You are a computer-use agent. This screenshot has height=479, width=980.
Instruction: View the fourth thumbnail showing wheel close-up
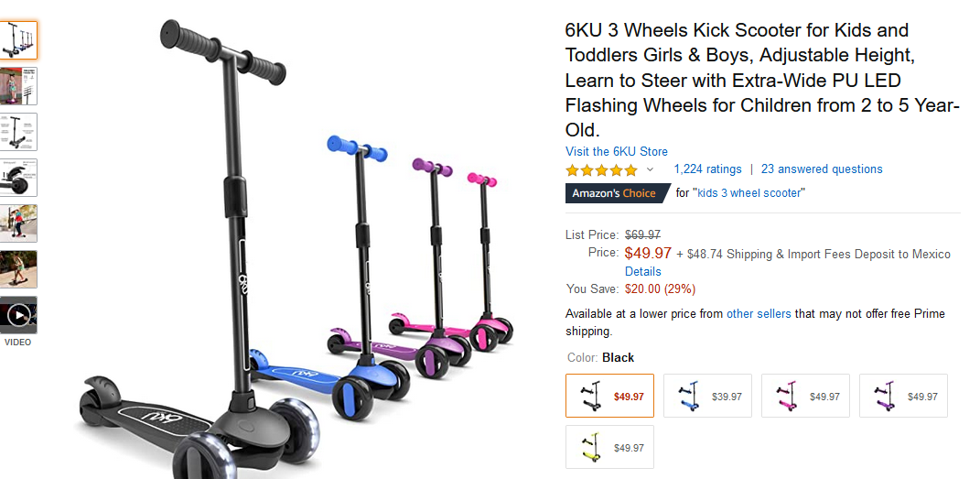18,178
